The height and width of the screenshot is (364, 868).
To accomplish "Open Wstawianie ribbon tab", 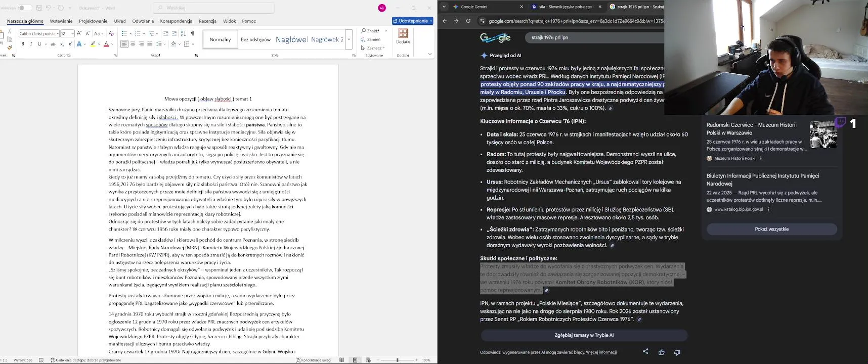I will point(61,21).
